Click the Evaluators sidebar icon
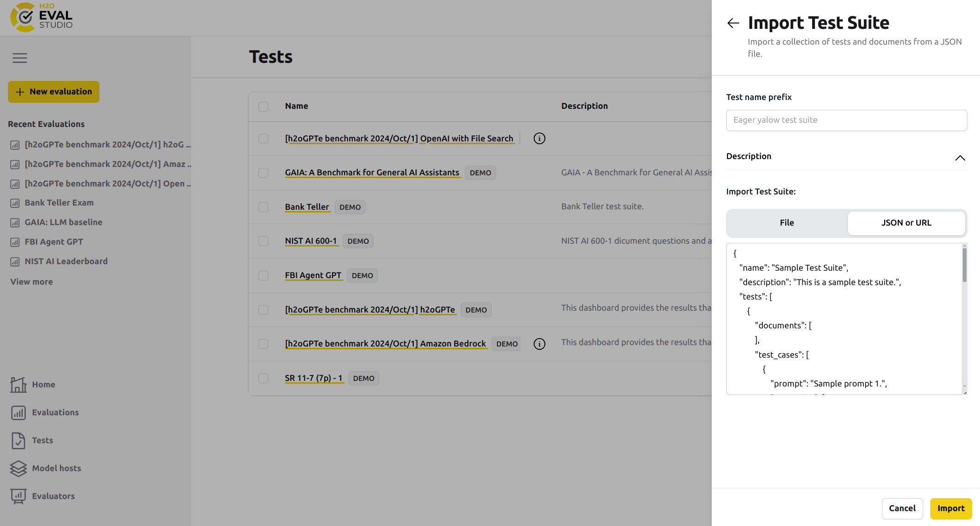The image size is (980, 526). pos(18,496)
